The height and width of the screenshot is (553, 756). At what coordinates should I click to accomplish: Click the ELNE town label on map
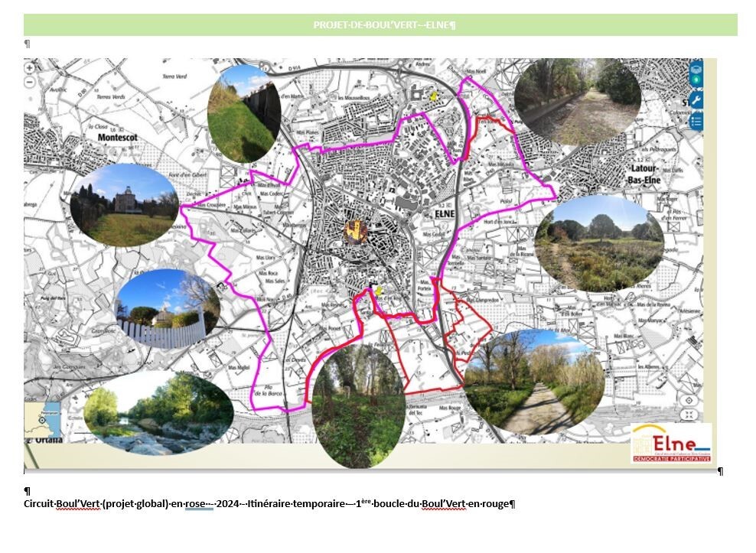[x=444, y=215]
